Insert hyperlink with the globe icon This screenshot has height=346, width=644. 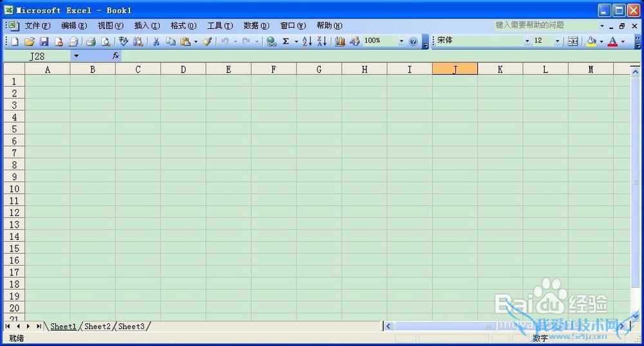tap(271, 41)
